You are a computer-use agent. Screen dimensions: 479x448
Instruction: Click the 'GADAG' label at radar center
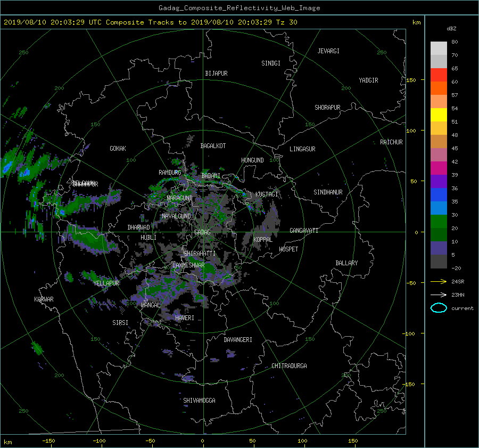click(203, 232)
